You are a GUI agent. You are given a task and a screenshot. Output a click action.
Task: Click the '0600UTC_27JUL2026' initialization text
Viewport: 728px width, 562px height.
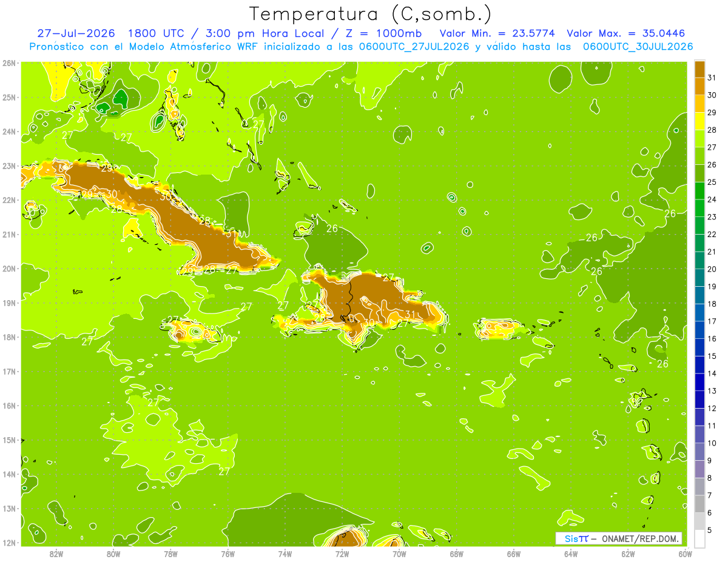tap(414, 47)
